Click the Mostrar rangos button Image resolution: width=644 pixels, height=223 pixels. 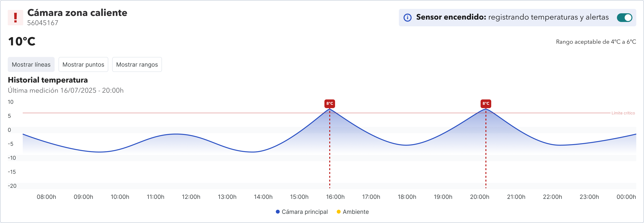tap(137, 64)
